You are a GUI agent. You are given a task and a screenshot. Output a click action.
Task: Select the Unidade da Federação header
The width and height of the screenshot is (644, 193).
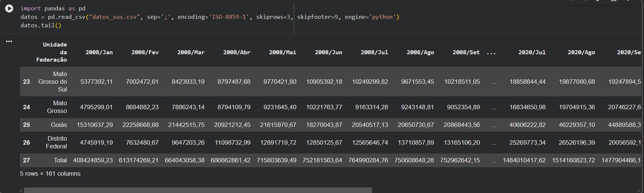(x=52, y=52)
